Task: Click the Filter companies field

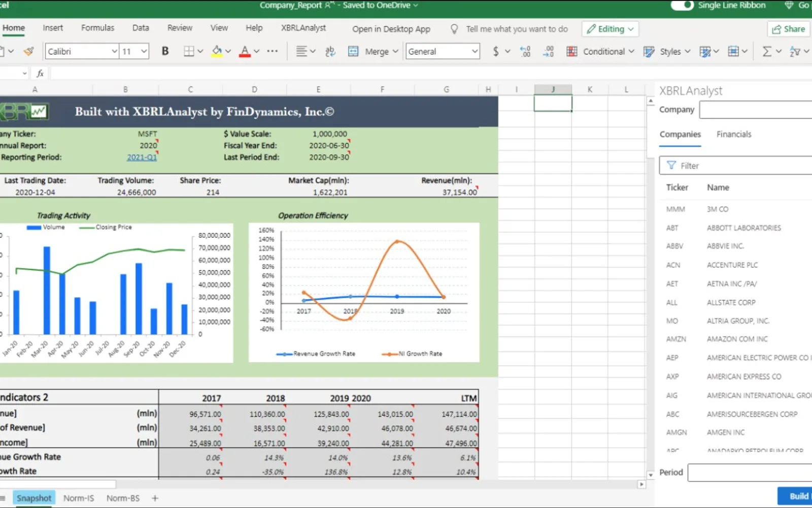Action: click(736, 166)
